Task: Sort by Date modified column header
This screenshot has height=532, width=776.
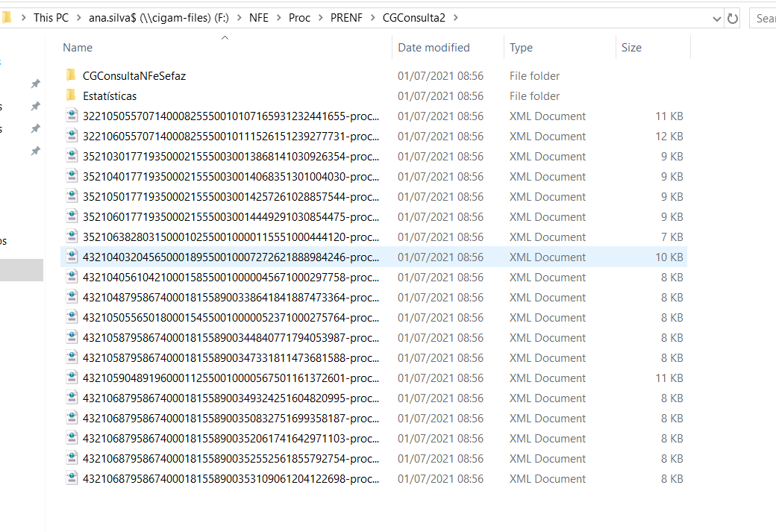Action: tap(434, 48)
